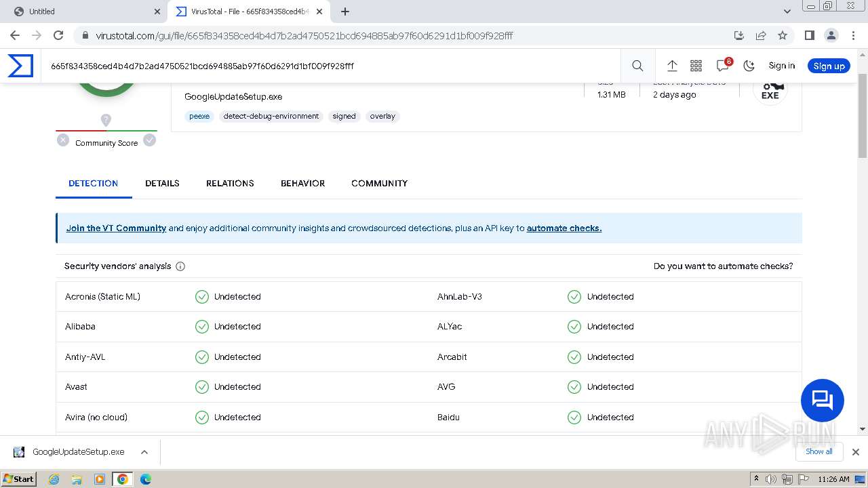Switch to the DETECTION tab
868x488 pixels.
click(x=94, y=183)
